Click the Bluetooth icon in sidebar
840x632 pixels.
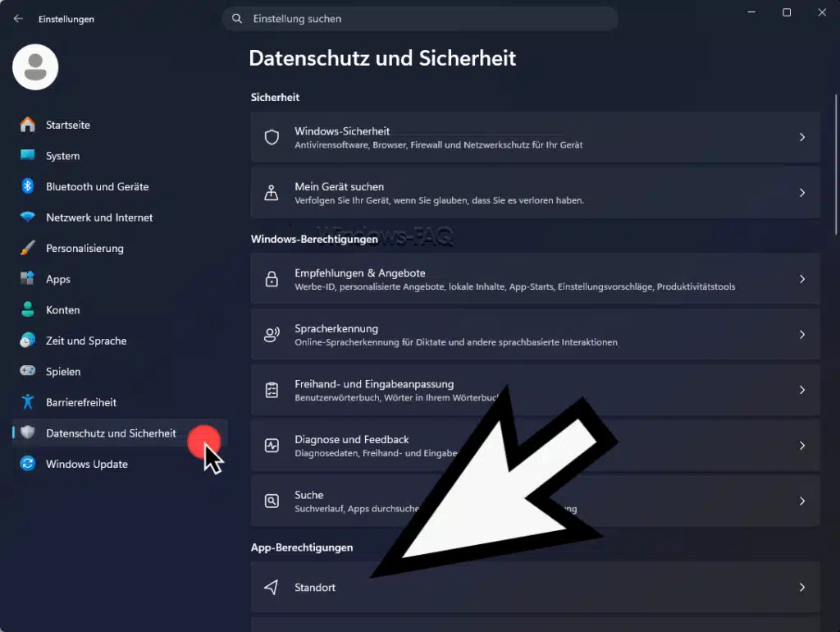click(27, 186)
